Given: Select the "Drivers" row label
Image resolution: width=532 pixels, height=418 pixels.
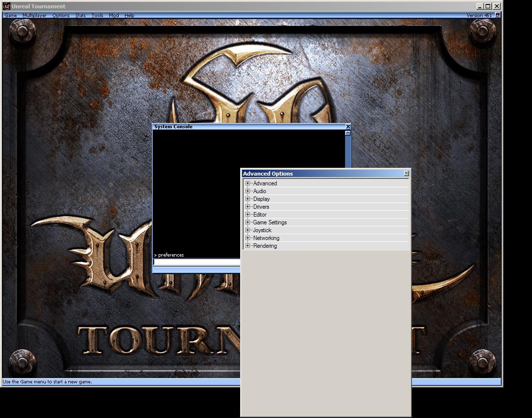Looking at the screenshot, I should pyautogui.click(x=261, y=207).
